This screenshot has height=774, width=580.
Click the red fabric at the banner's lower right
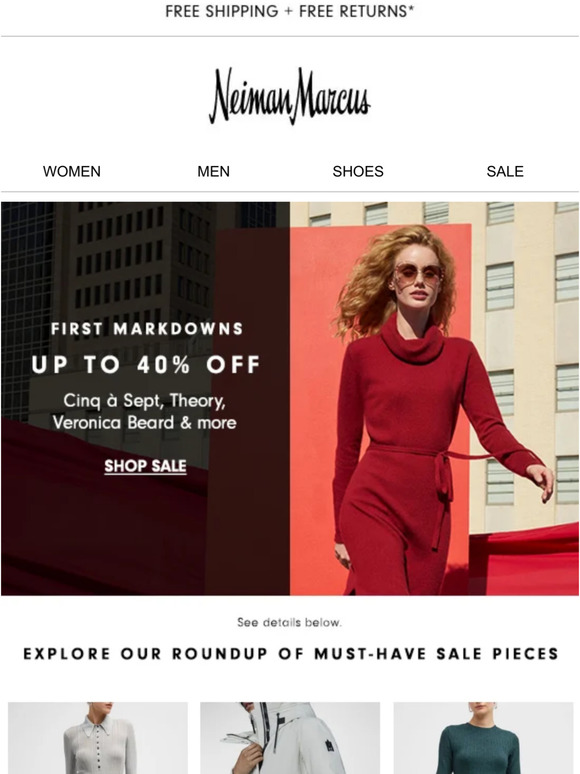(523, 560)
